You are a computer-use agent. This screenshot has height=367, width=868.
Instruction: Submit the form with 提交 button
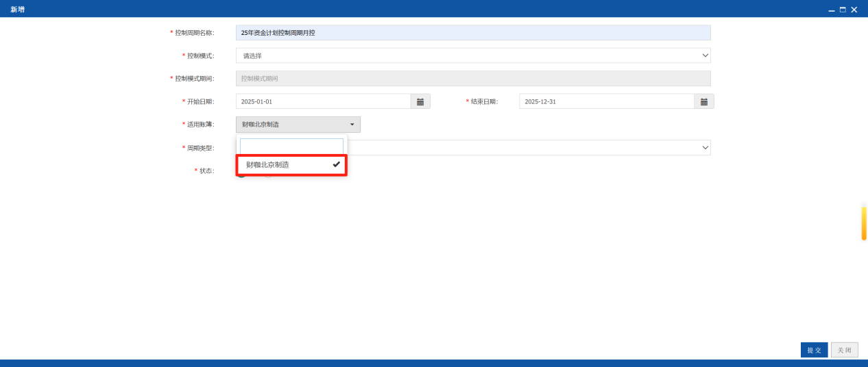(x=815, y=350)
